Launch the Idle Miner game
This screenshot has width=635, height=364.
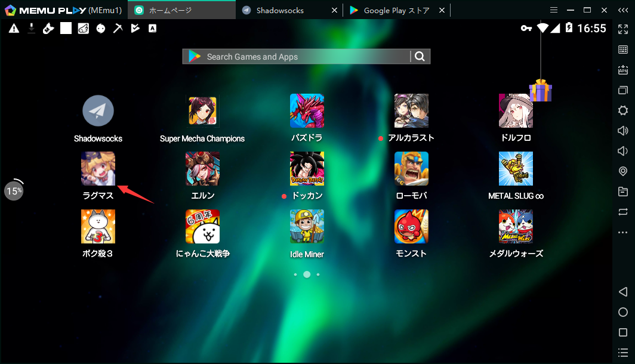[x=307, y=227]
